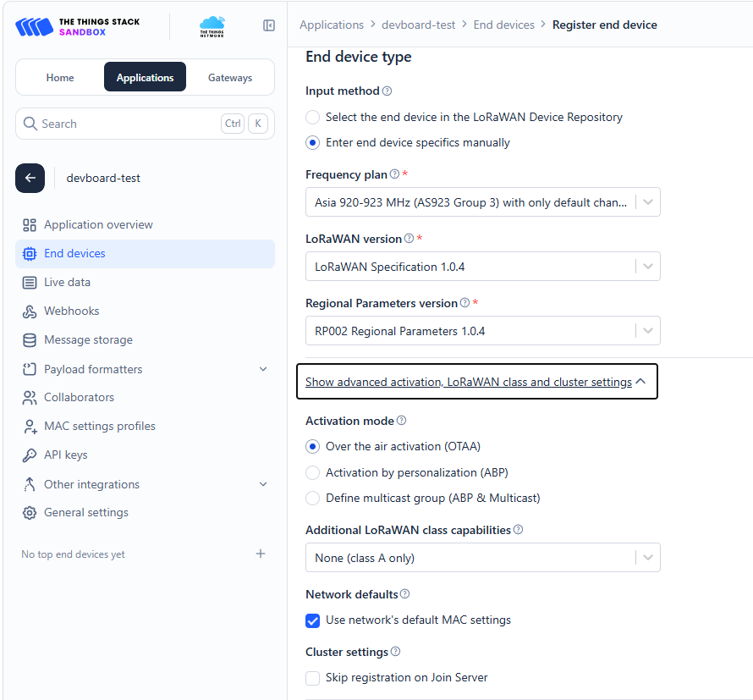Click the 'No top end devices yet' text
Screen dimensions: 753x700
(x=73, y=554)
